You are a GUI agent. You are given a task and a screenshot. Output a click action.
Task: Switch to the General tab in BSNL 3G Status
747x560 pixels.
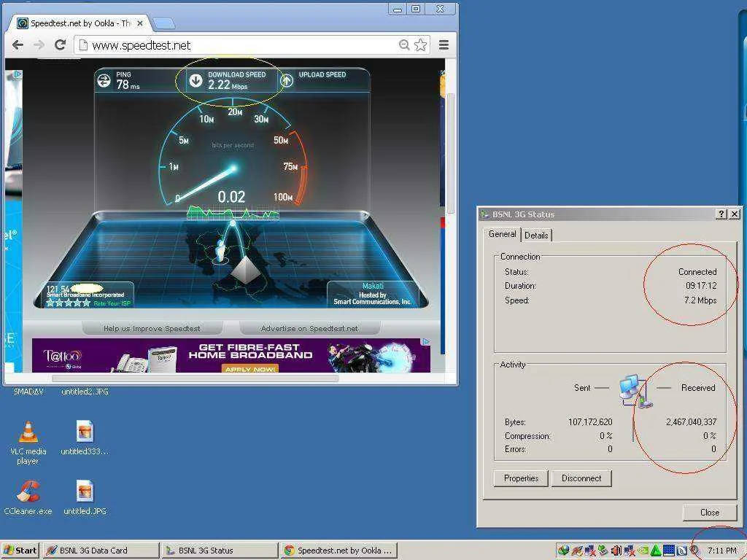coord(502,234)
